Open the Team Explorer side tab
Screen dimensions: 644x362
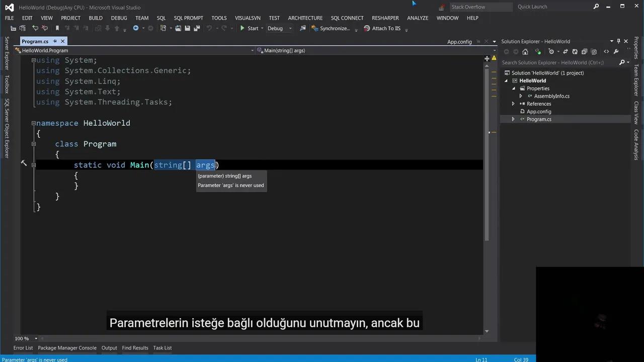[636, 79]
